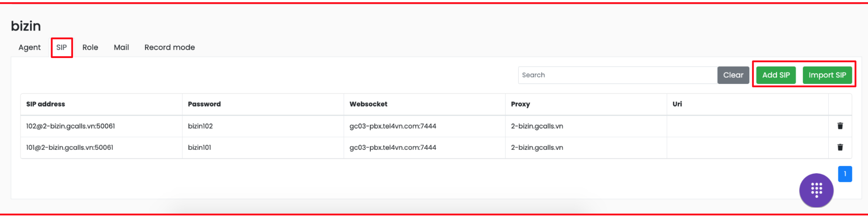Delete the 102@2-bizin SIP row
868x217 pixels.
click(840, 126)
